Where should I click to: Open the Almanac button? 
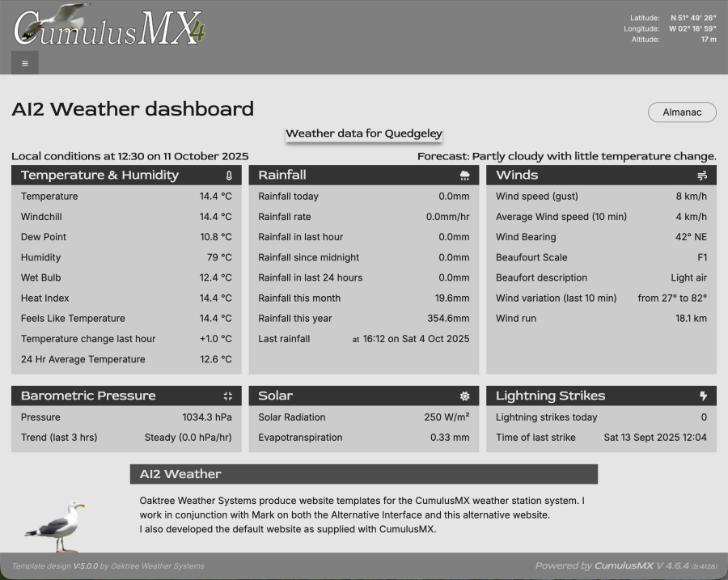tap(682, 112)
